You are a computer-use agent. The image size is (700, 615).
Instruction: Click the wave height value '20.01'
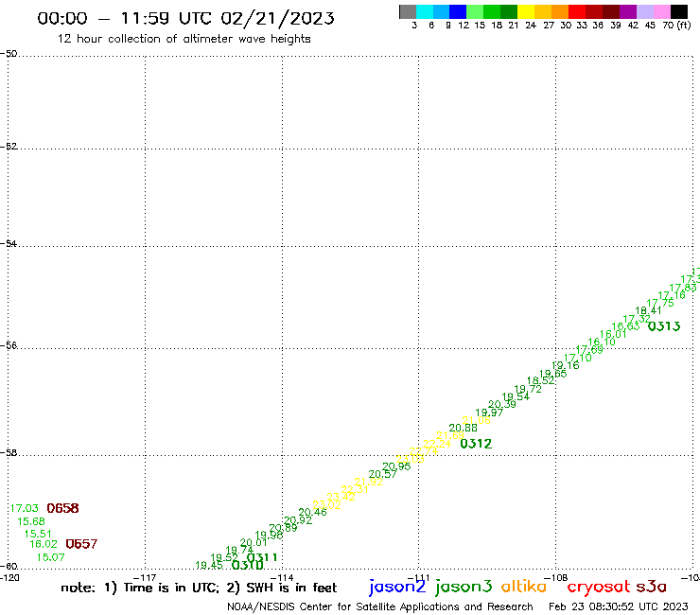[x=254, y=543]
